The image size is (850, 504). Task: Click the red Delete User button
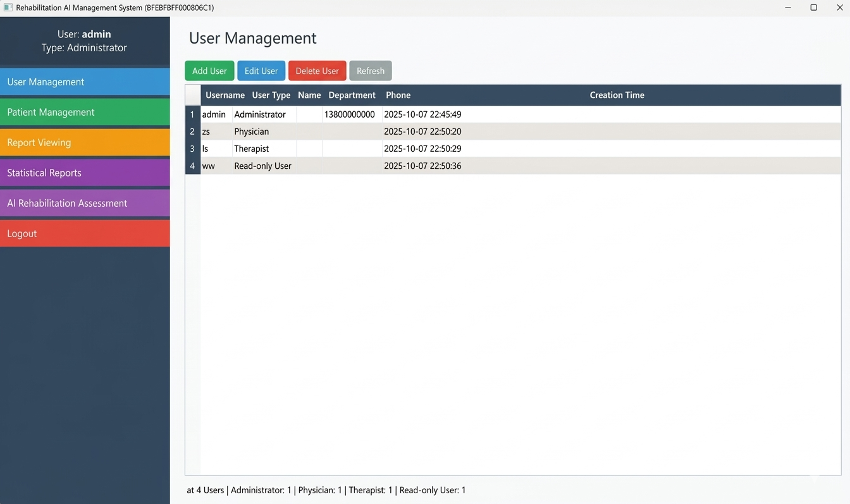pyautogui.click(x=317, y=71)
